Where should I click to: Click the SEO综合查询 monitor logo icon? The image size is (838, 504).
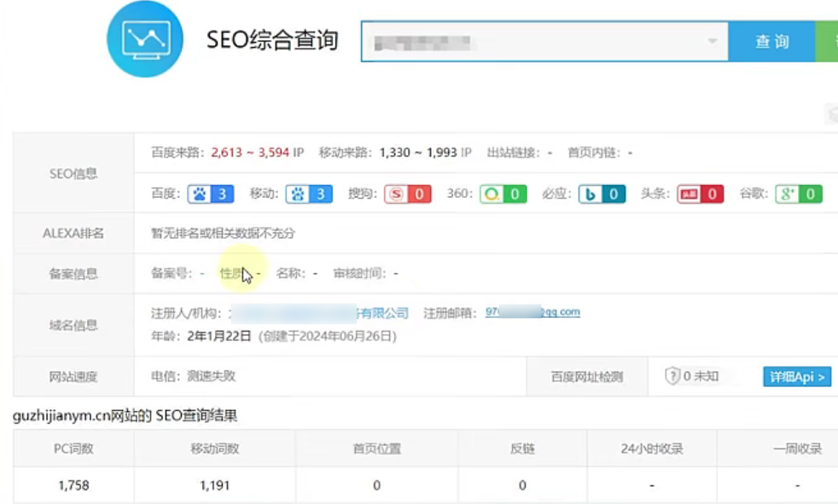(x=145, y=39)
